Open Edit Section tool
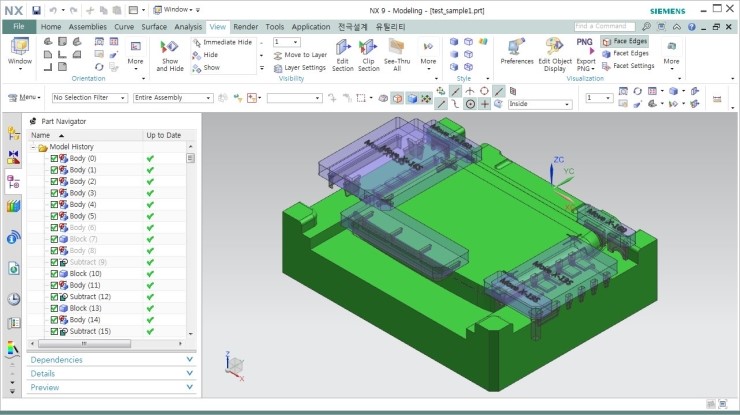This screenshot has height=415, width=740. tap(343, 55)
